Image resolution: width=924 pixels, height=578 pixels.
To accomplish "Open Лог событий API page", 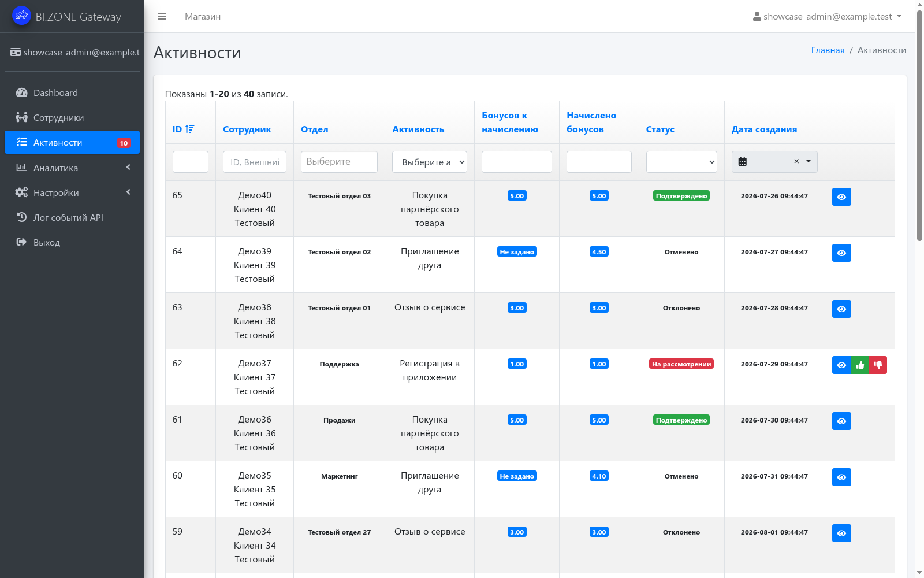I will point(72,217).
